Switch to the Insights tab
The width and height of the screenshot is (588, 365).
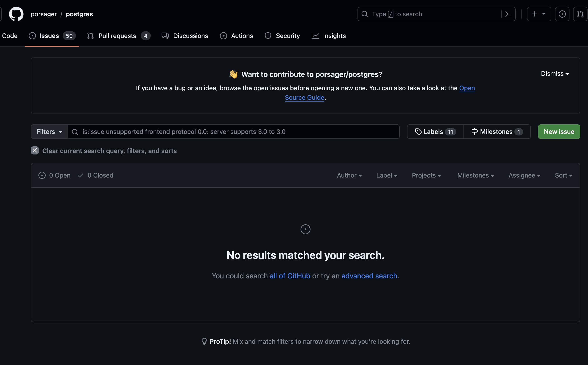pyautogui.click(x=329, y=36)
